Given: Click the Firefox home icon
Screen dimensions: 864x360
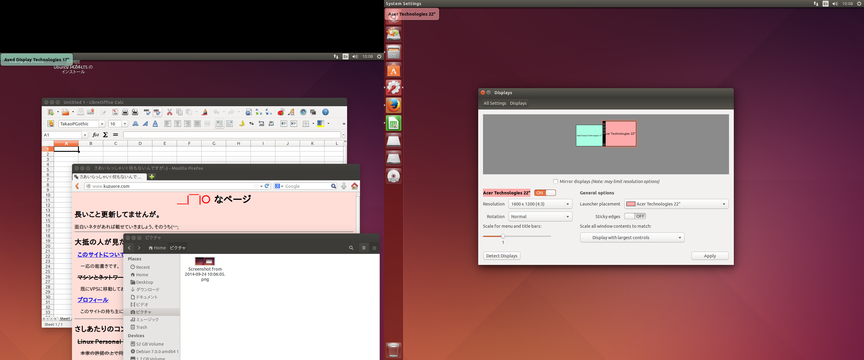Looking at the screenshot, I should coord(354,186).
